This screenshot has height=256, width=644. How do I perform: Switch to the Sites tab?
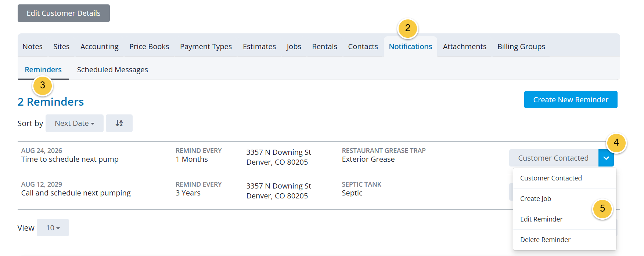[x=61, y=47]
